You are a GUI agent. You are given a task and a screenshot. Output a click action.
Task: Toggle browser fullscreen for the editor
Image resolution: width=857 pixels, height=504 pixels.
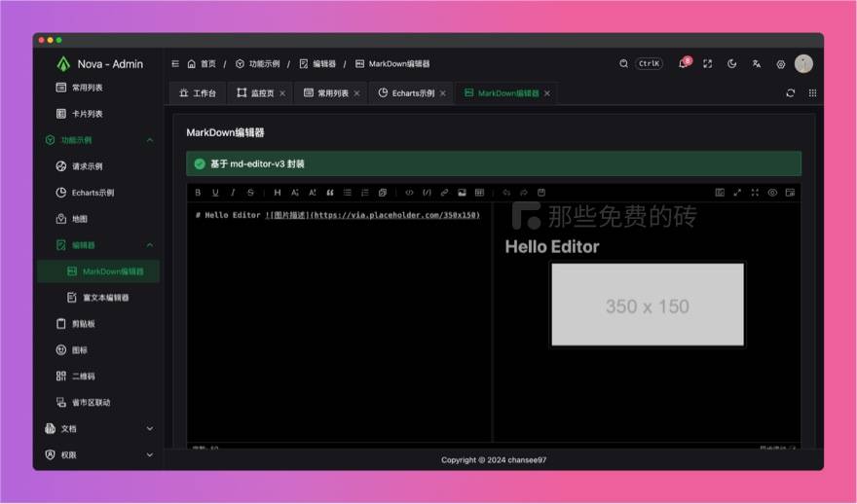click(755, 193)
